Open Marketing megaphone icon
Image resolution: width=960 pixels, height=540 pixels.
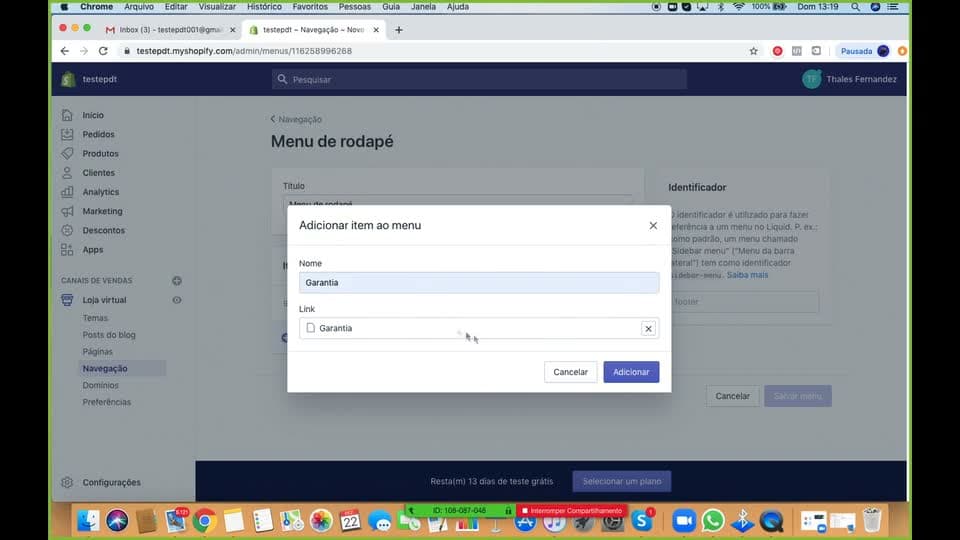pyautogui.click(x=67, y=211)
